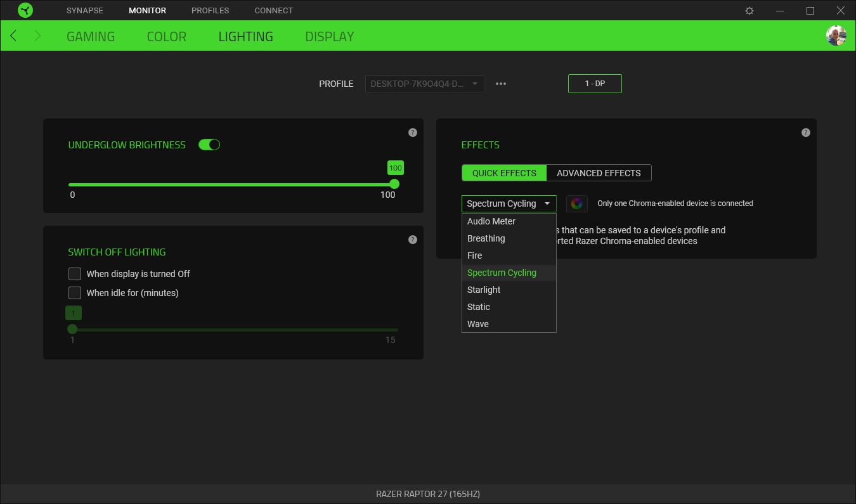
Task: Open the Color section
Action: click(x=167, y=36)
